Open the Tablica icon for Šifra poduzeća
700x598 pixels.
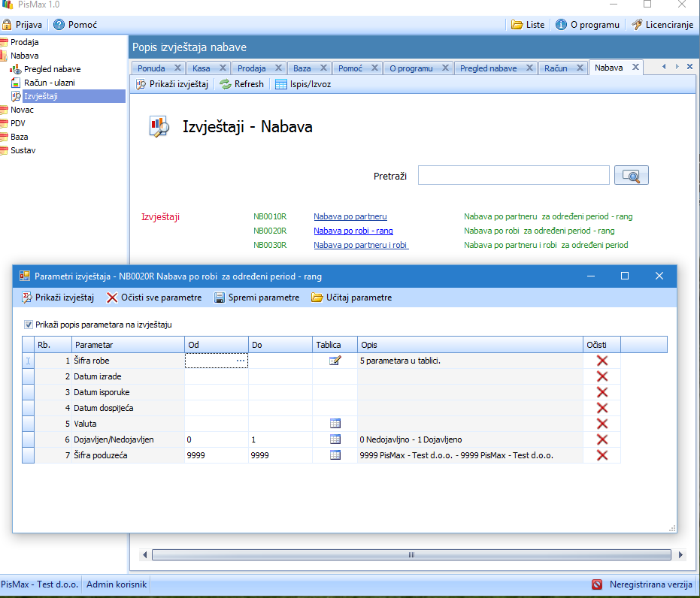[x=335, y=455]
